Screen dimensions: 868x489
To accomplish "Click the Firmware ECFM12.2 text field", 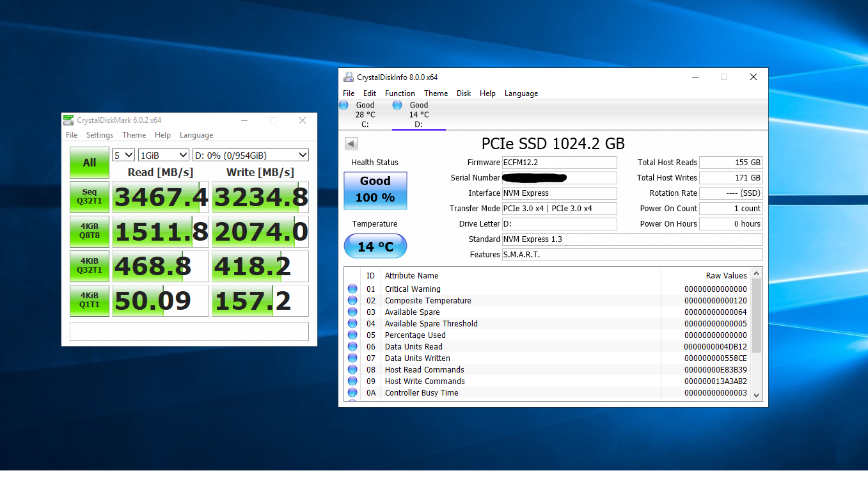I will pyautogui.click(x=558, y=163).
